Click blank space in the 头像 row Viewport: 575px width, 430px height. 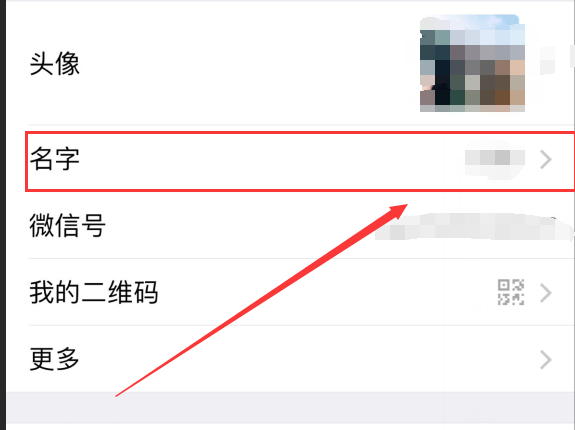[249, 64]
